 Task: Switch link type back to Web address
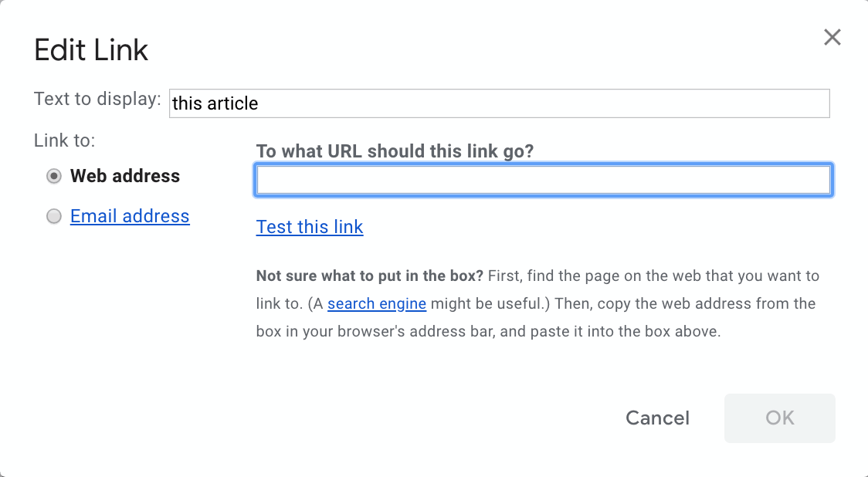tap(53, 176)
